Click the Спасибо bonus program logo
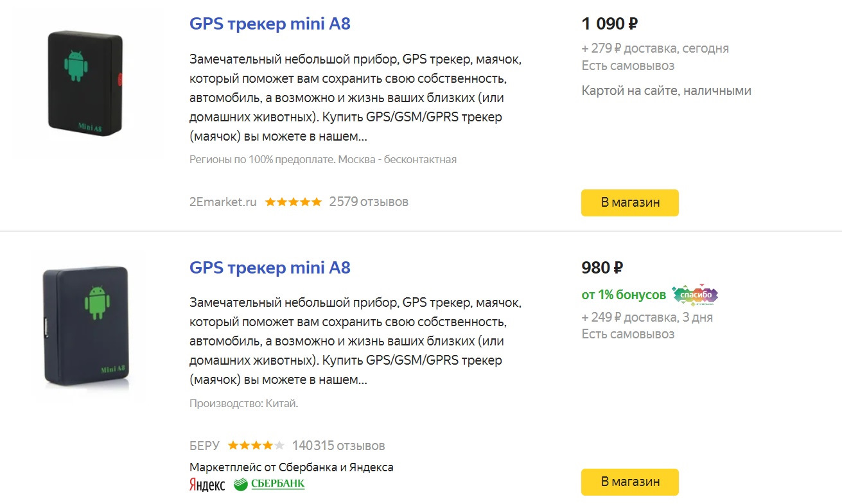This screenshot has height=504, width=842. click(695, 295)
